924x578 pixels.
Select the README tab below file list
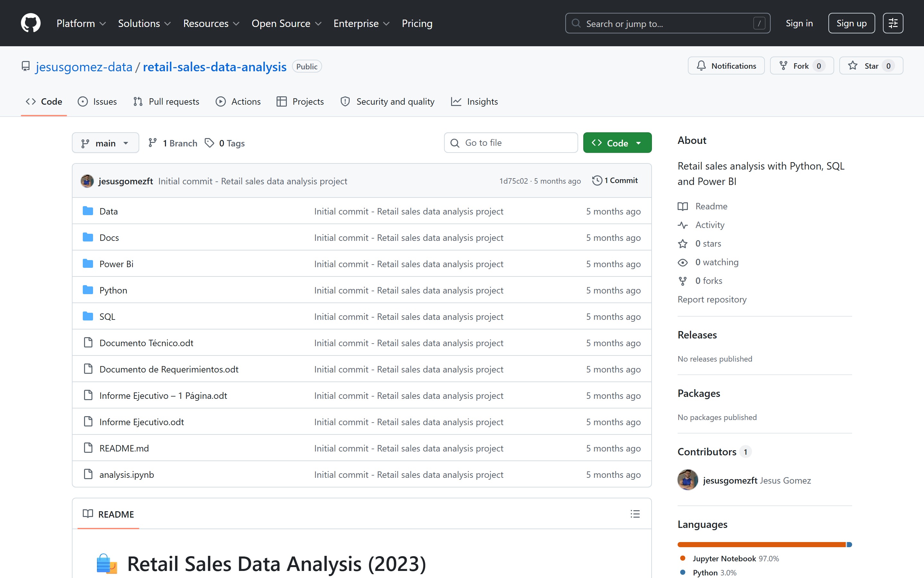coord(108,514)
